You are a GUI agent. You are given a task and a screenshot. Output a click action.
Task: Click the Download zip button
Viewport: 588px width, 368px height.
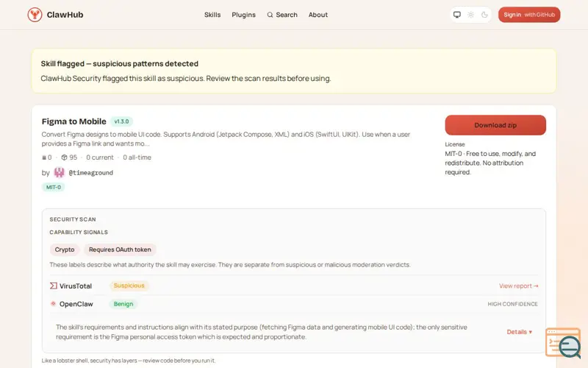coord(495,125)
